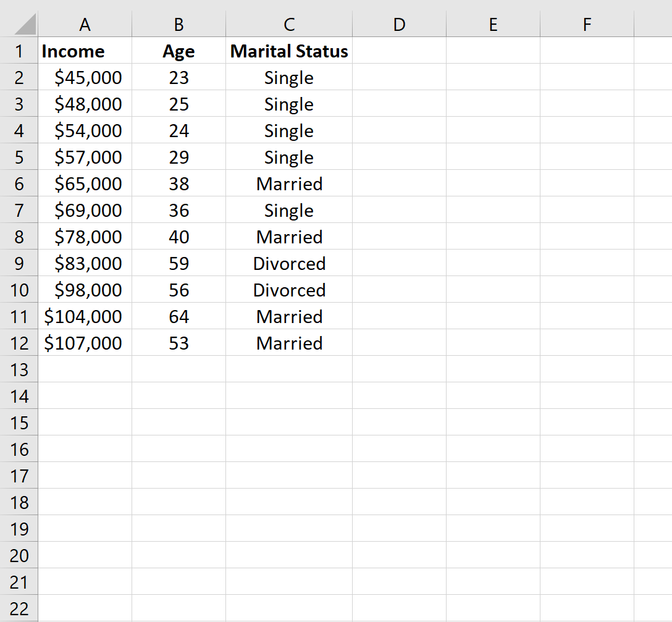Select row 12 header
This screenshot has height=622, width=672.
pyautogui.click(x=19, y=343)
